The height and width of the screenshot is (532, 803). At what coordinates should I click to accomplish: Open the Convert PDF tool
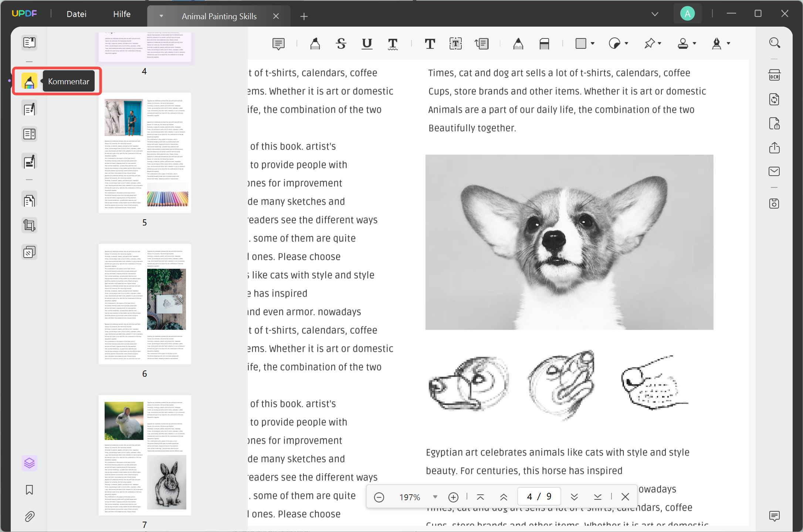tap(775, 99)
